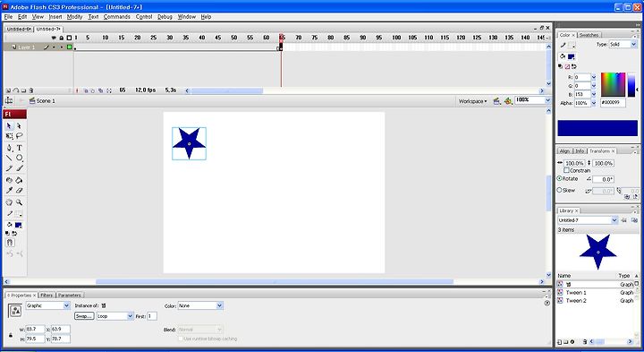This screenshot has height=352, width=644.
Task: Click Edit Multiple Frames icon
Action: point(100,90)
